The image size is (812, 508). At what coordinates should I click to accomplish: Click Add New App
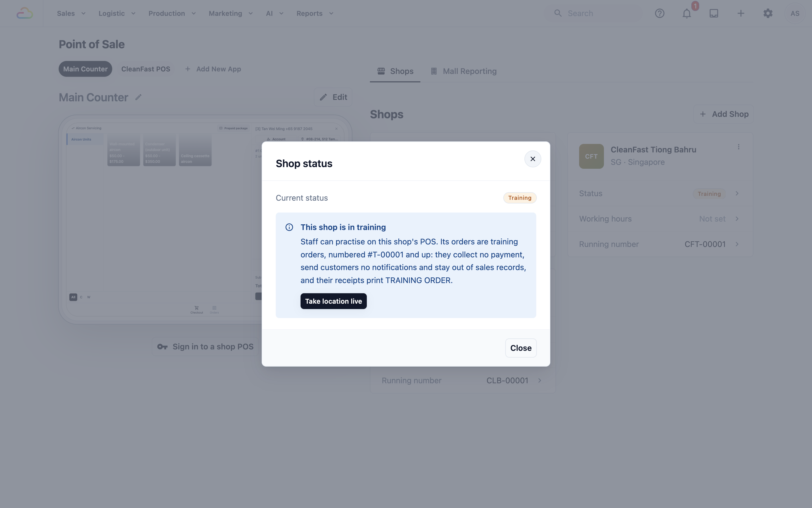coord(213,69)
